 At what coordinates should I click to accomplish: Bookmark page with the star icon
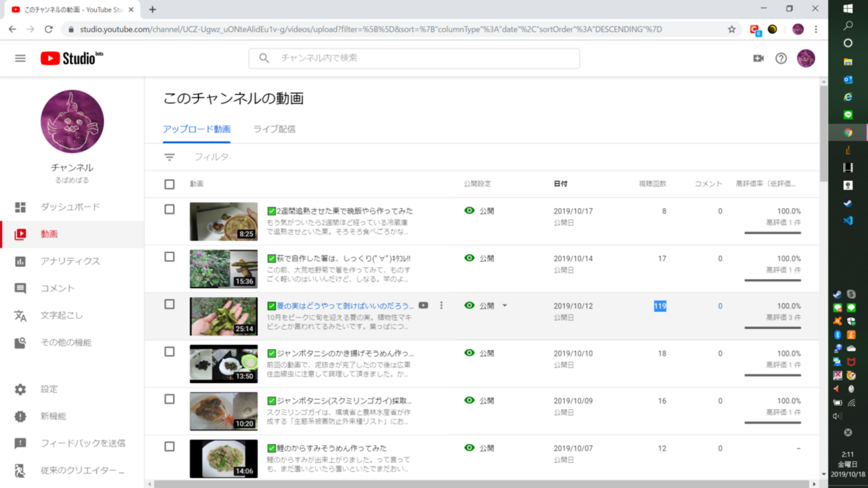click(x=732, y=29)
